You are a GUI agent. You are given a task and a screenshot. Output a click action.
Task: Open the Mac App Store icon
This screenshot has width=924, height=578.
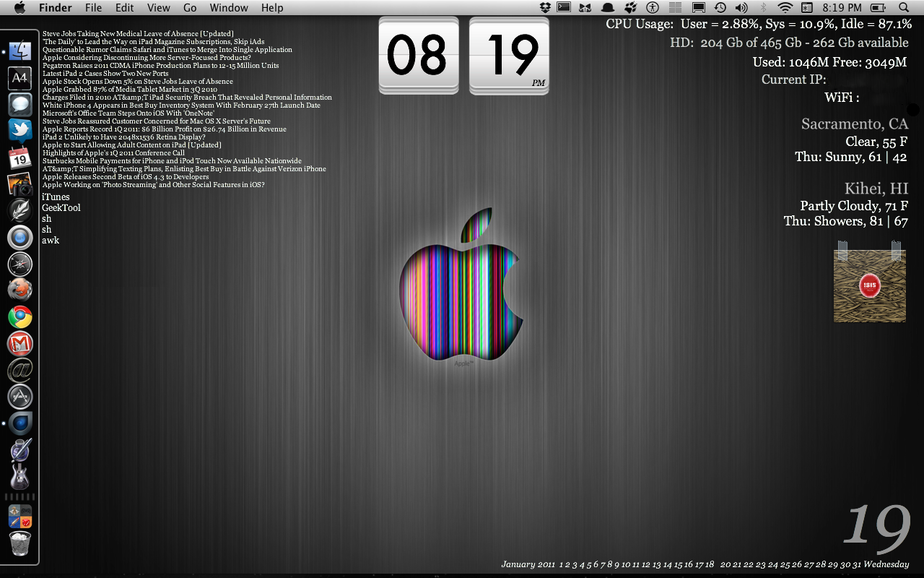20,397
